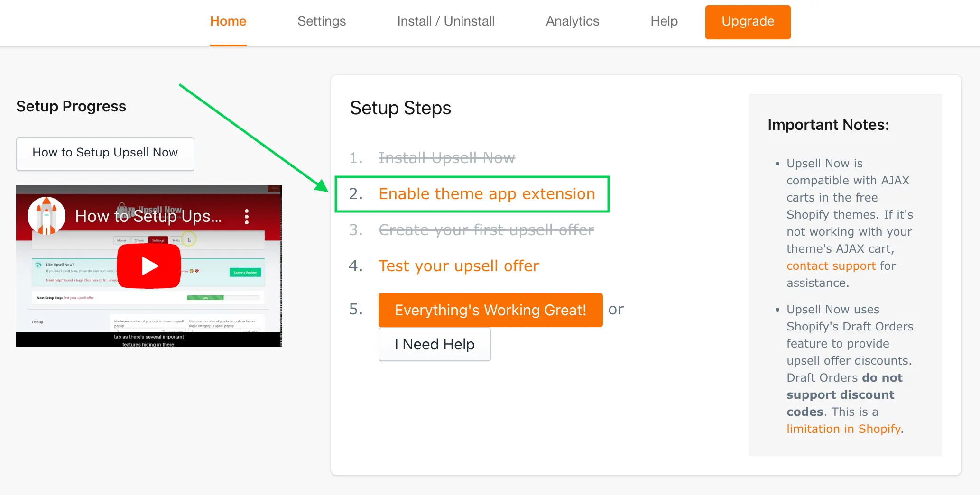
Task: Click the I Need Help button
Action: point(435,344)
